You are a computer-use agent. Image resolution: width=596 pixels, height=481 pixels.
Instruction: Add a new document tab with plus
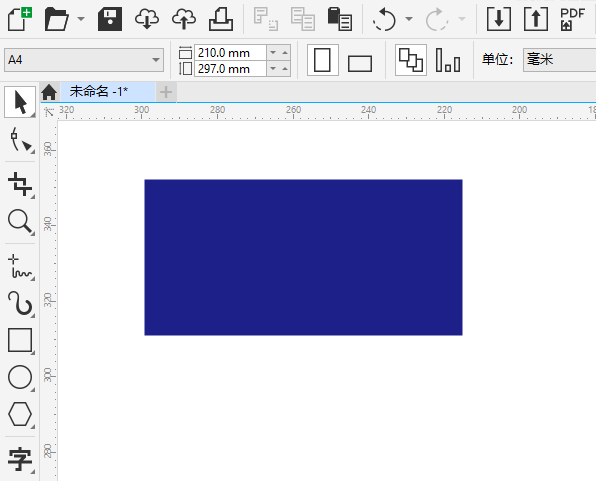point(166,92)
